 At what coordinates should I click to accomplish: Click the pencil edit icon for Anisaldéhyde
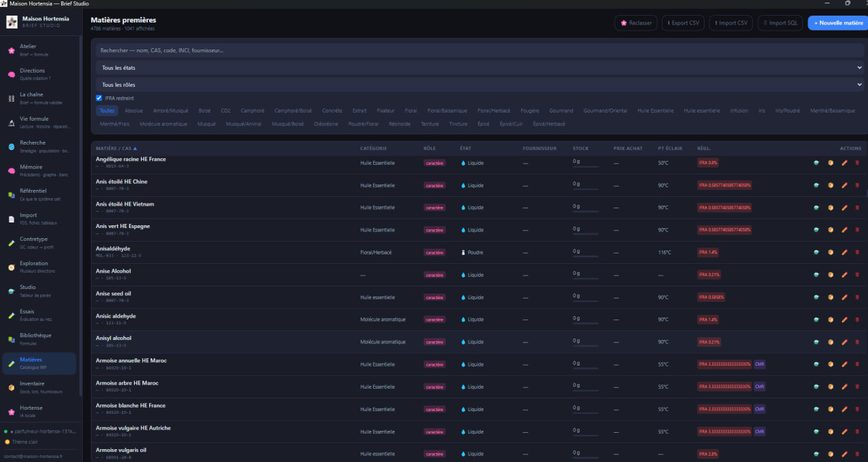844,252
